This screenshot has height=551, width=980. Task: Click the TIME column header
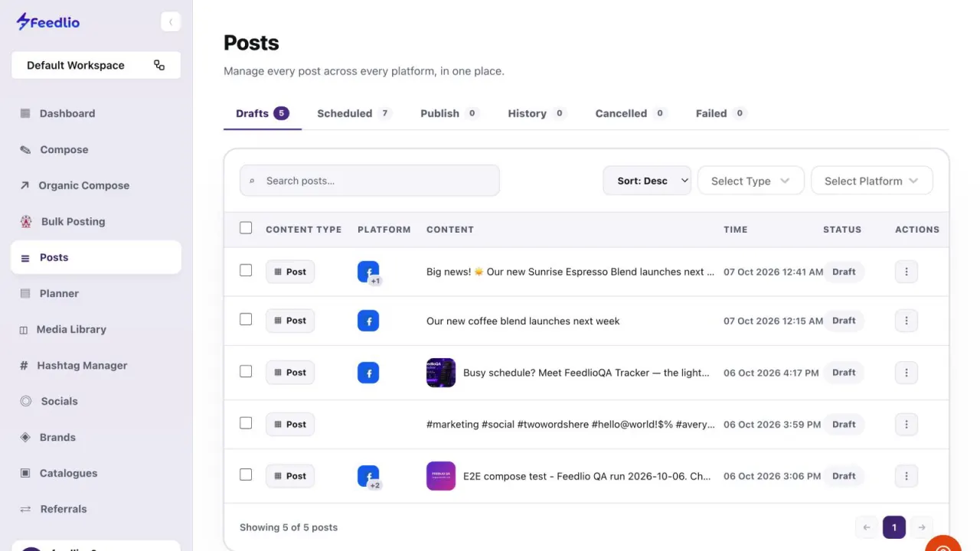pyautogui.click(x=736, y=230)
